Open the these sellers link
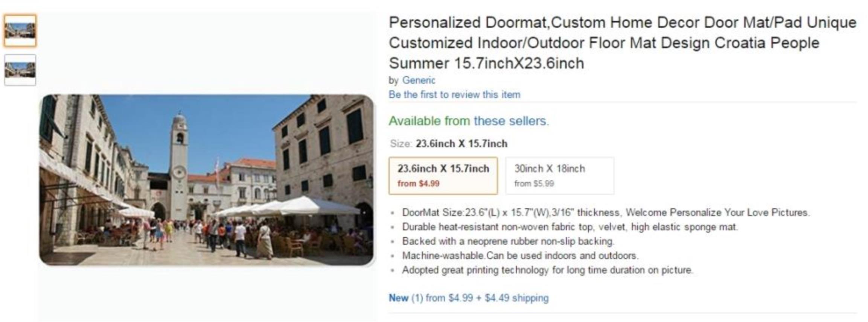 pyautogui.click(x=511, y=121)
